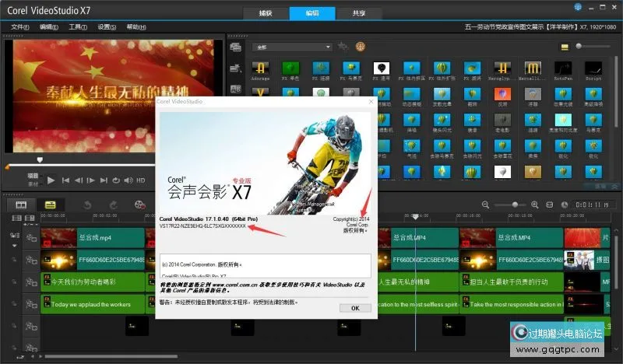The height and width of the screenshot is (364, 623).
Task: Toggle track button beside FF660D60E2C5BE67948 row
Action: tap(31, 260)
